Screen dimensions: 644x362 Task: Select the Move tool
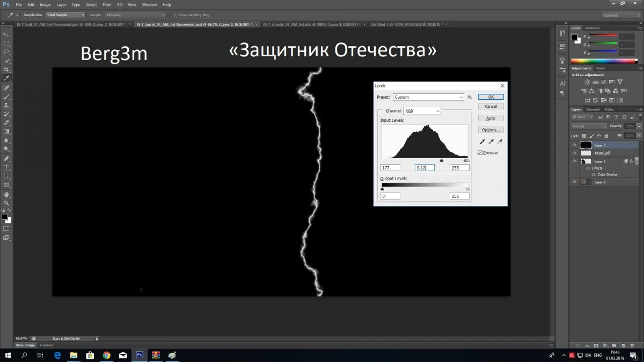(x=6, y=34)
